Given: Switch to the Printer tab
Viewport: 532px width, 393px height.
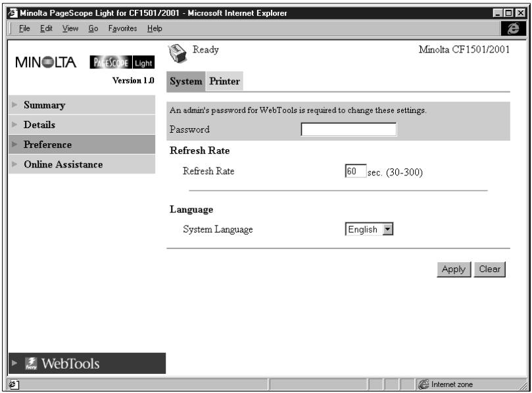Looking at the screenshot, I should click(x=224, y=81).
